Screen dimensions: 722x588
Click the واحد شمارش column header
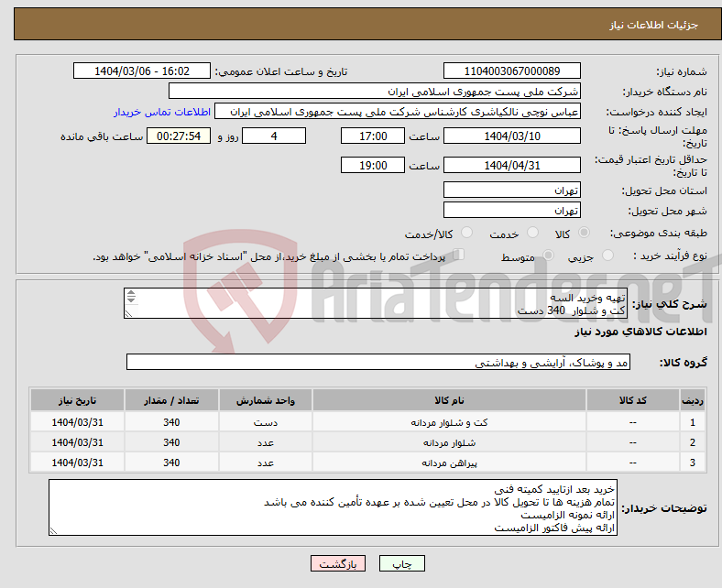click(265, 400)
